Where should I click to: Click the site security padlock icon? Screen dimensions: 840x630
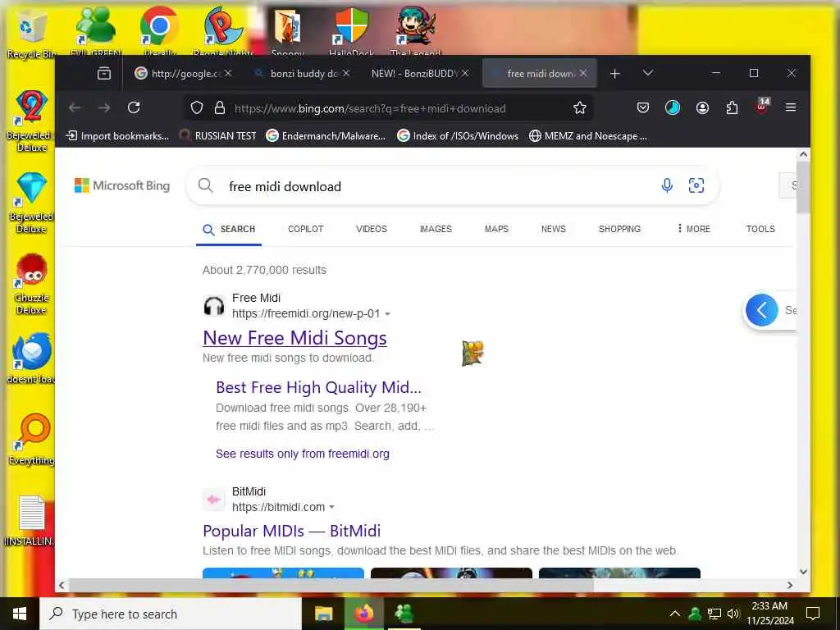pyautogui.click(x=220, y=107)
